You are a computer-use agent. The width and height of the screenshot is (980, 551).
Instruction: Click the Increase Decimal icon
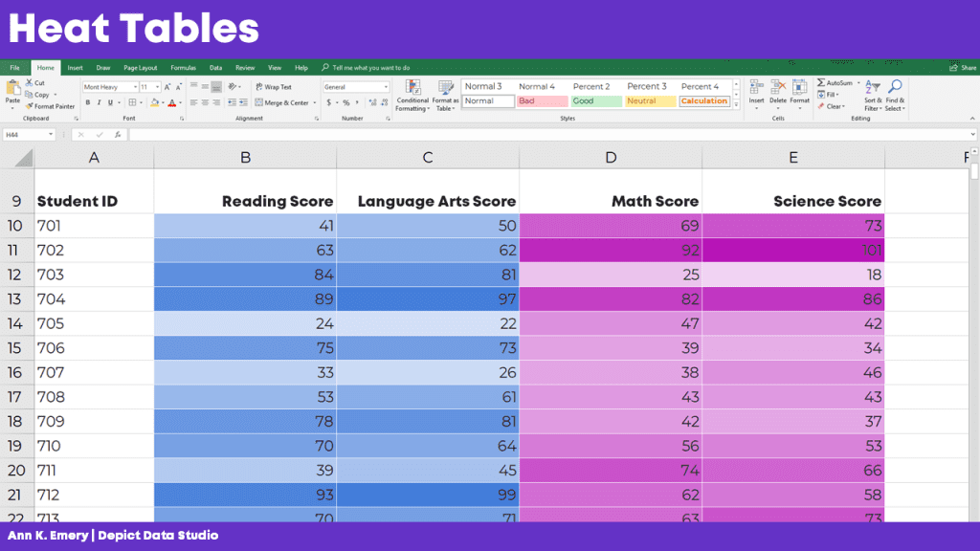[372, 102]
